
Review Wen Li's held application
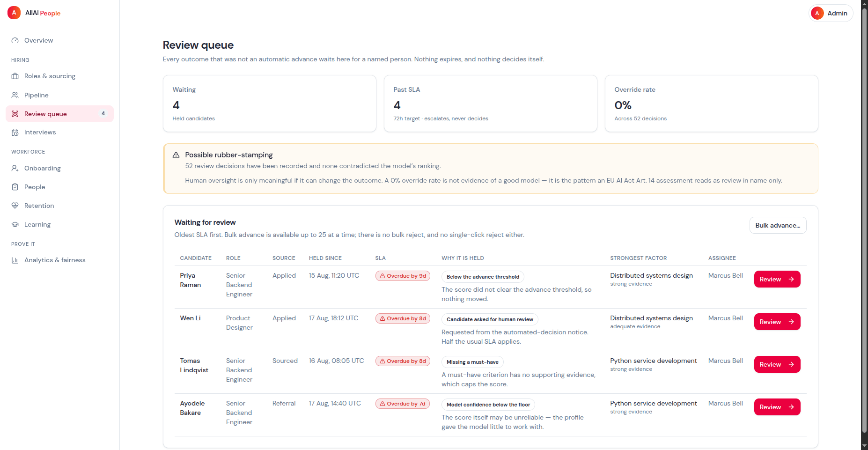[x=777, y=322]
